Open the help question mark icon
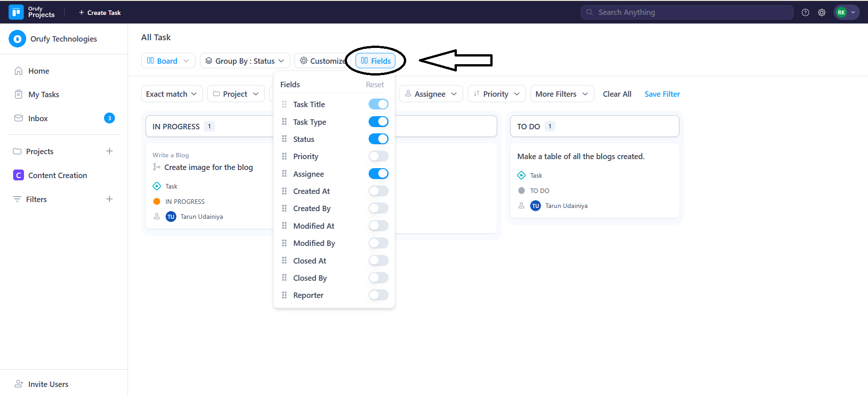 tap(805, 13)
